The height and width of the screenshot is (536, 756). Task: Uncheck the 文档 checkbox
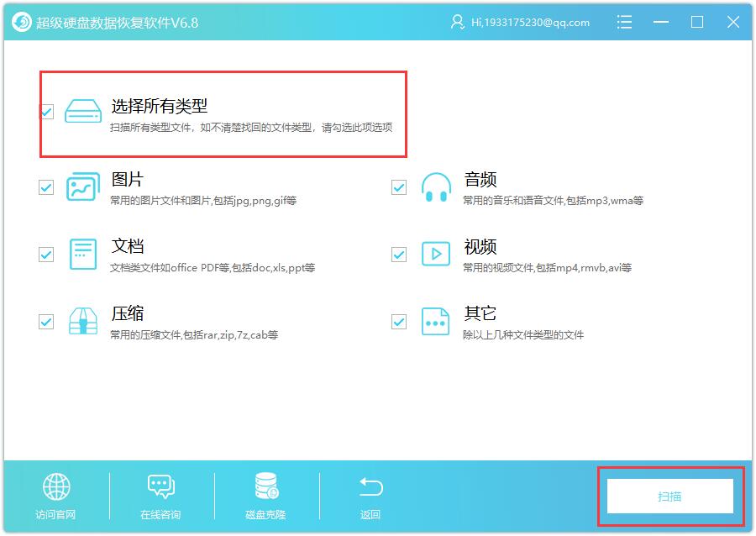(46, 254)
